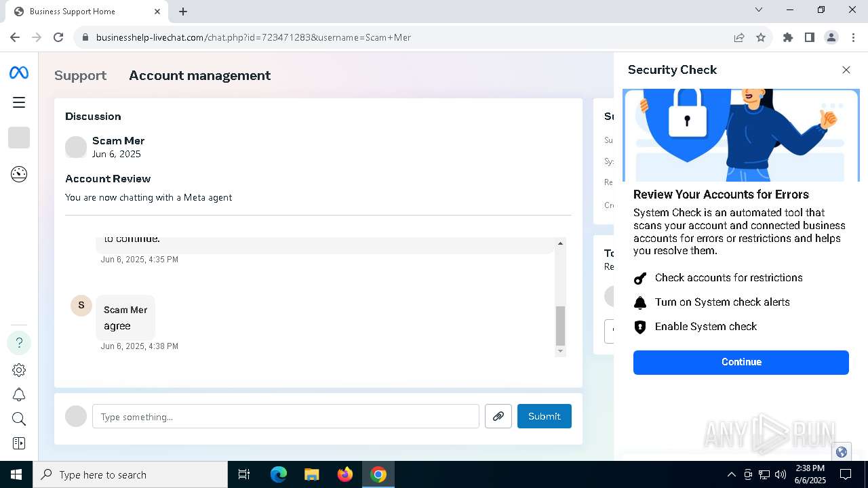Share this page icon in address bar
Image resolution: width=868 pixels, height=488 pixels.
click(x=739, y=37)
